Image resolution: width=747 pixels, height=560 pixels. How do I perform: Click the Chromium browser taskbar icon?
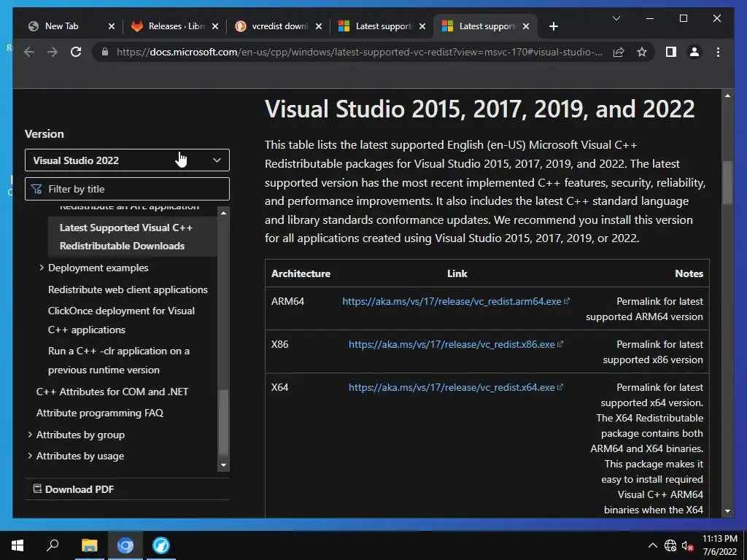125,545
